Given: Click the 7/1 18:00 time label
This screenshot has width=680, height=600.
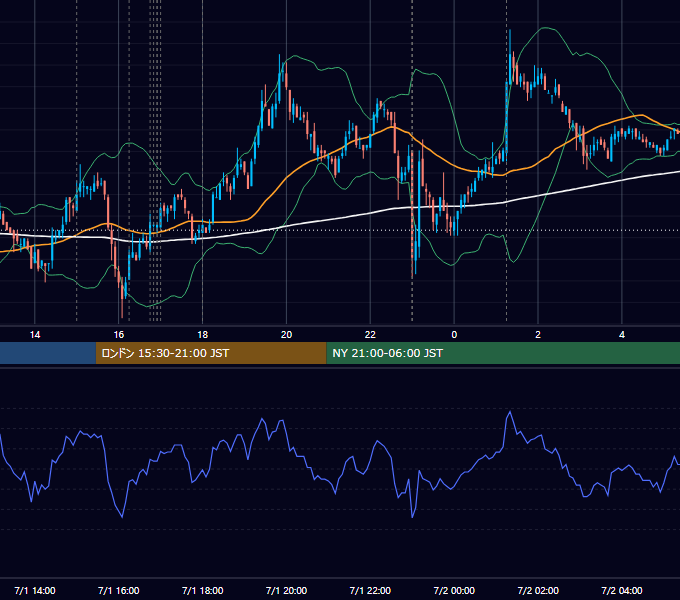Looking at the screenshot, I should click(203, 590).
